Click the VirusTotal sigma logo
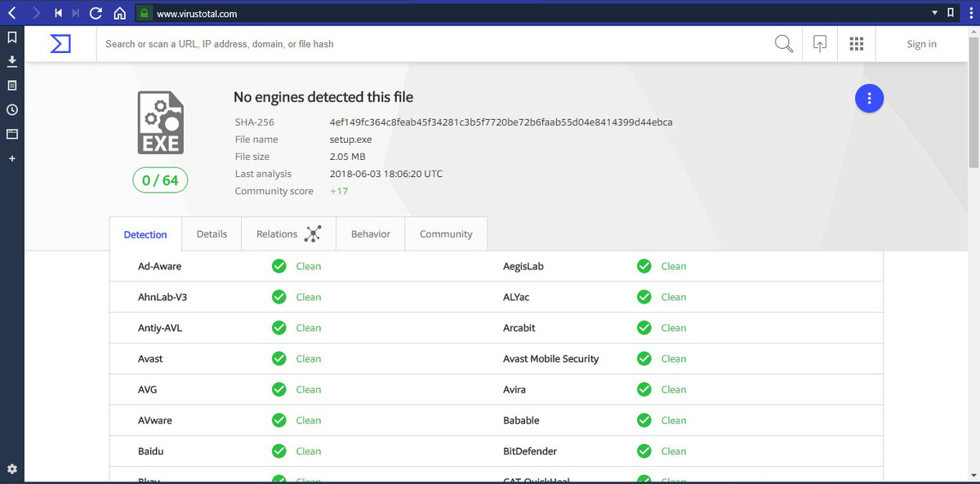The width and height of the screenshot is (980, 484). point(60,44)
